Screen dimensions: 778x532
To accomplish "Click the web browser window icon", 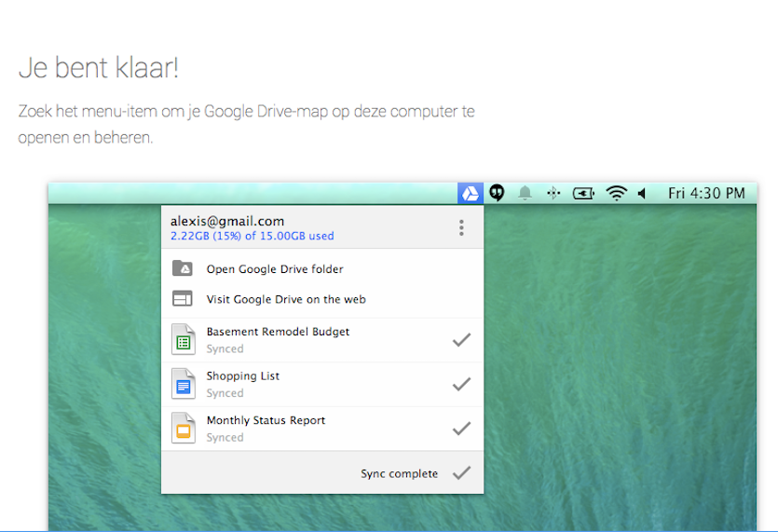I will click(x=182, y=298).
